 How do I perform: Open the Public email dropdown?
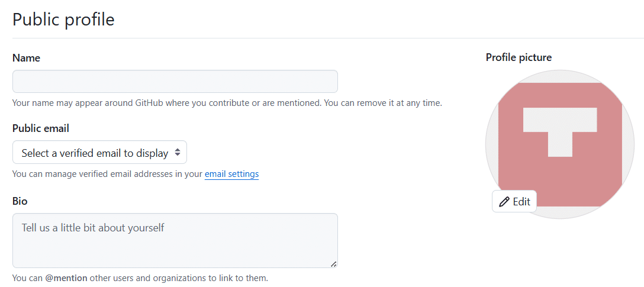[99, 153]
